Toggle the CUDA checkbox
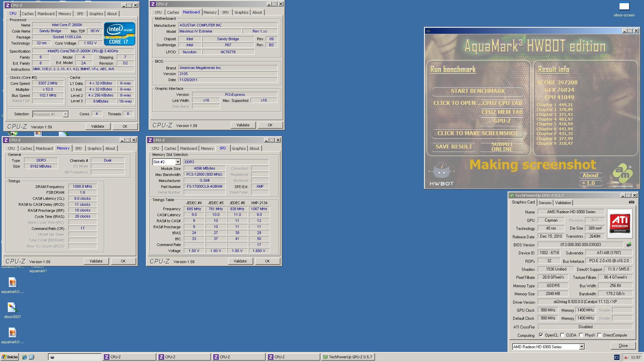This screenshot has width=644, height=362. tap(562, 335)
